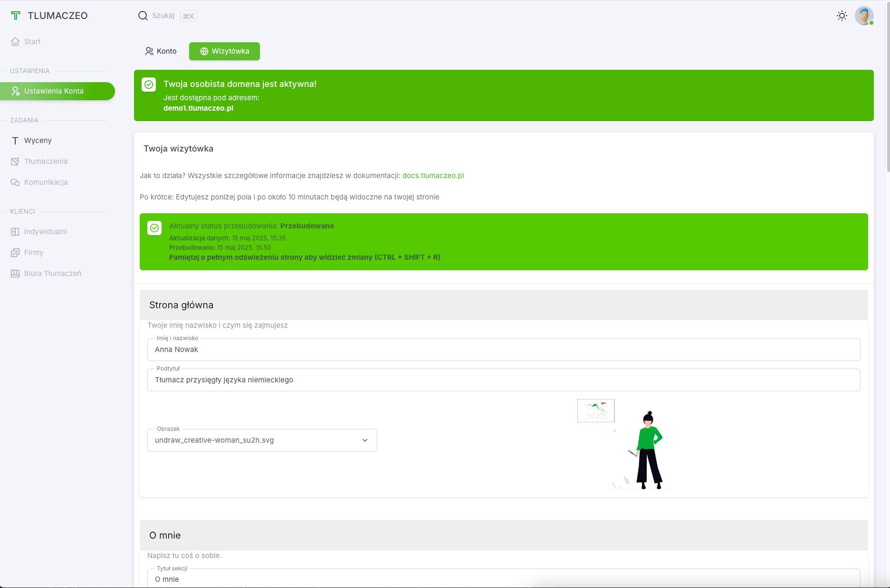Click 'Twoje imię nazwisko i czym się zajmujesz' hint

point(218,325)
